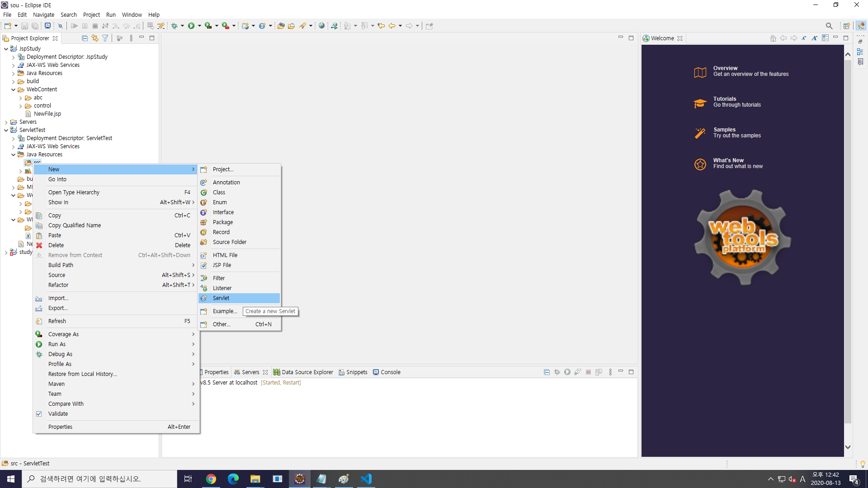This screenshot has width=868, height=488.
Task: Select Servlet in the New submenu
Action: (x=221, y=298)
